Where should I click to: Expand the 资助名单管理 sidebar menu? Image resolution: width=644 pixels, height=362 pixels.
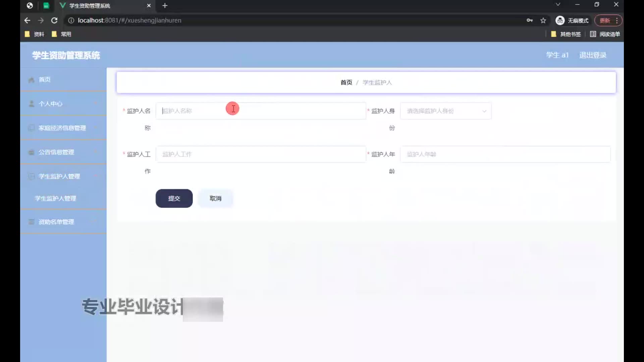(63, 222)
